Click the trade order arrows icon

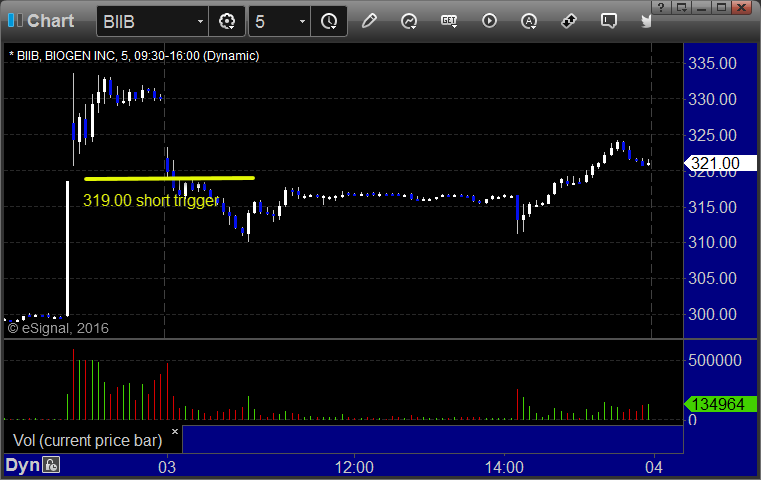point(569,21)
